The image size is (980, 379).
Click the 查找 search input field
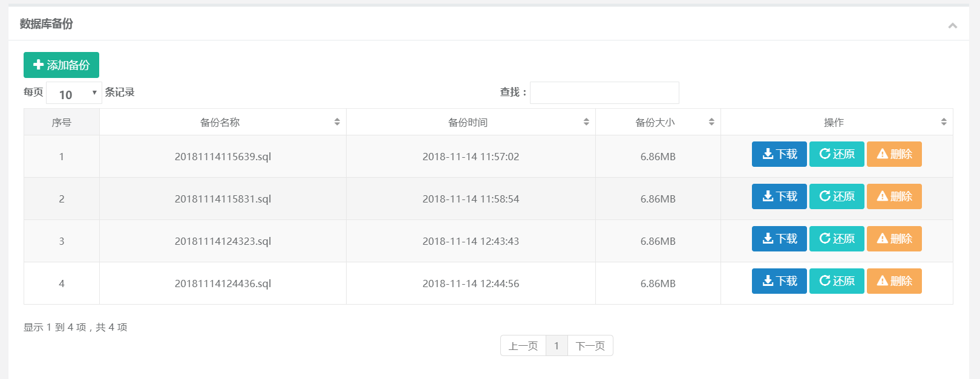[604, 93]
